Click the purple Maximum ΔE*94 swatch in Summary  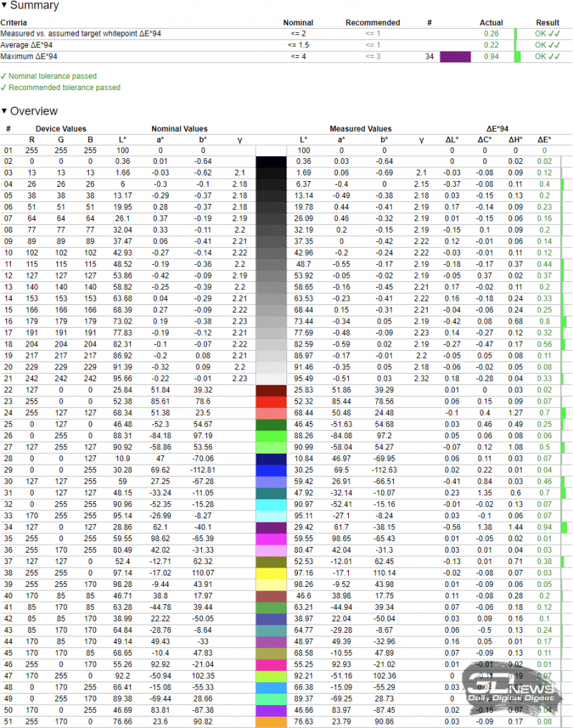tap(455, 57)
